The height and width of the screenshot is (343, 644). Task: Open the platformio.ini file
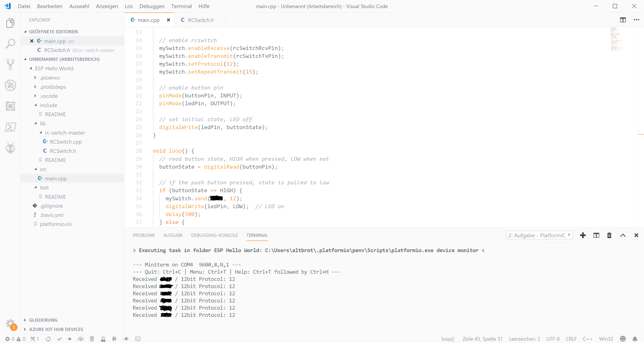(56, 224)
